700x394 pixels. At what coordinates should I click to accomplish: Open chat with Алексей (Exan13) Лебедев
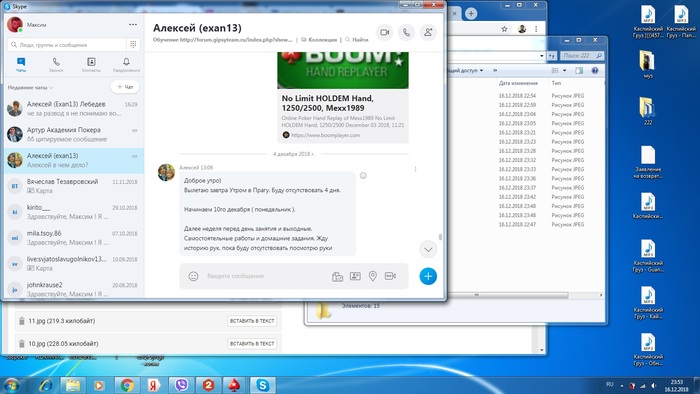[x=74, y=108]
